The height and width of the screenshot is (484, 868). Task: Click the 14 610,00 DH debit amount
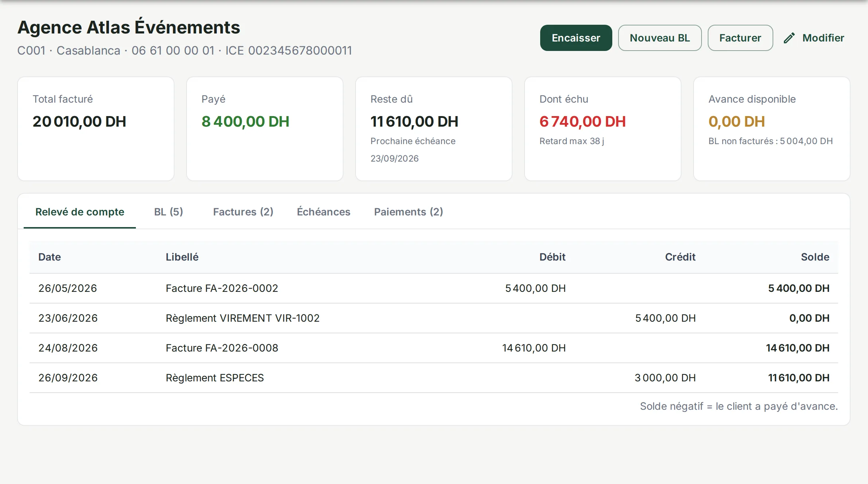click(x=534, y=348)
